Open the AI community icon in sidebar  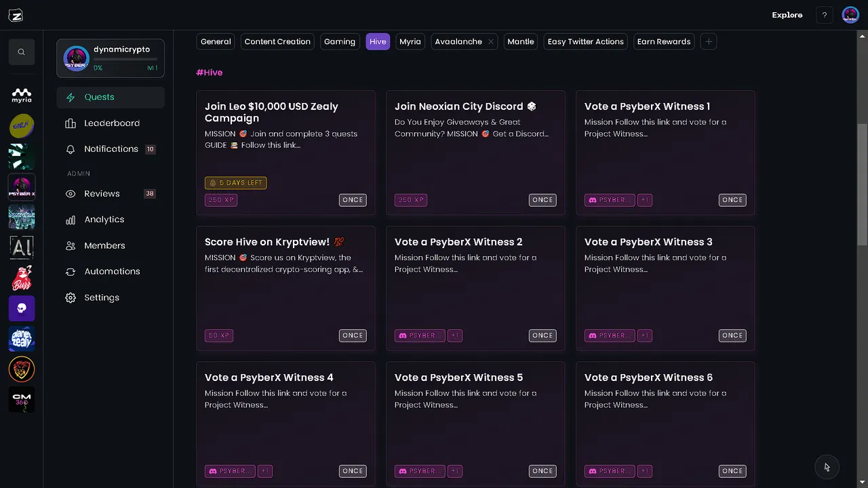click(22, 247)
